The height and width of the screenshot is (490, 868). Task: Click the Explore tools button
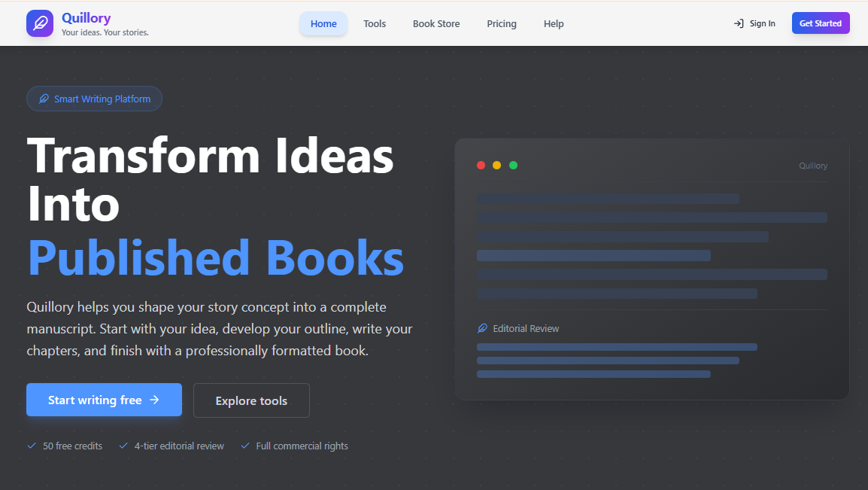[251, 400]
